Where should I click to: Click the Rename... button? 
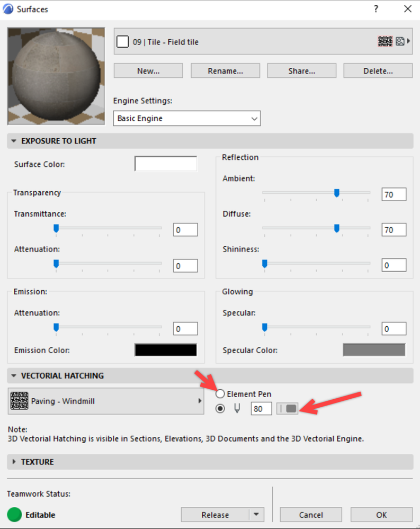[225, 71]
